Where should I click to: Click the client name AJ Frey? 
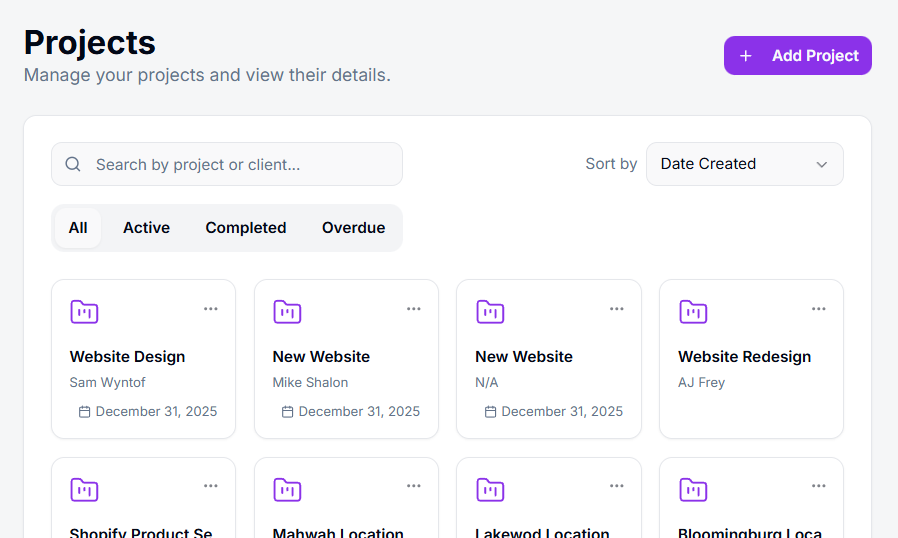pyautogui.click(x=702, y=382)
